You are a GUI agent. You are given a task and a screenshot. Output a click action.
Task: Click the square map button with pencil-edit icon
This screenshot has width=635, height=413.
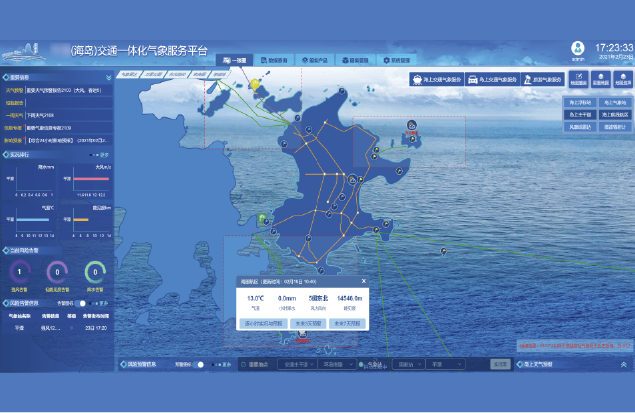pyautogui.click(x=579, y=79)
